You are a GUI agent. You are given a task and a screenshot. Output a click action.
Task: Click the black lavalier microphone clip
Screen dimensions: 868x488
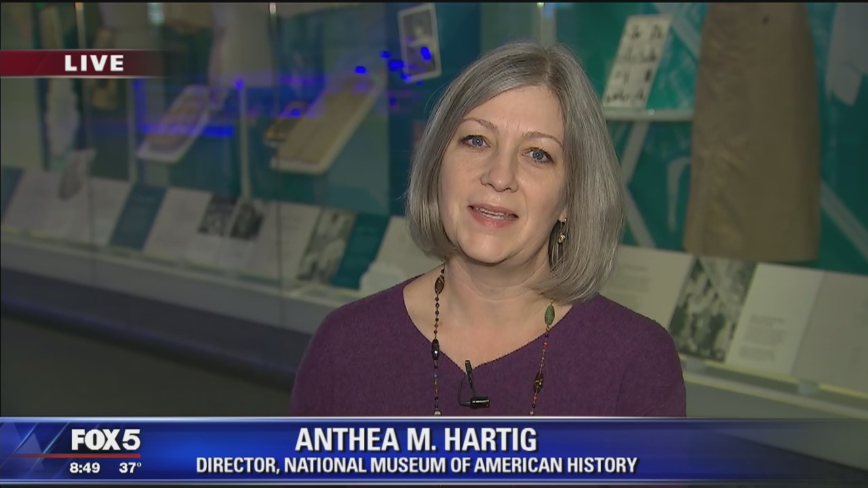473,393
